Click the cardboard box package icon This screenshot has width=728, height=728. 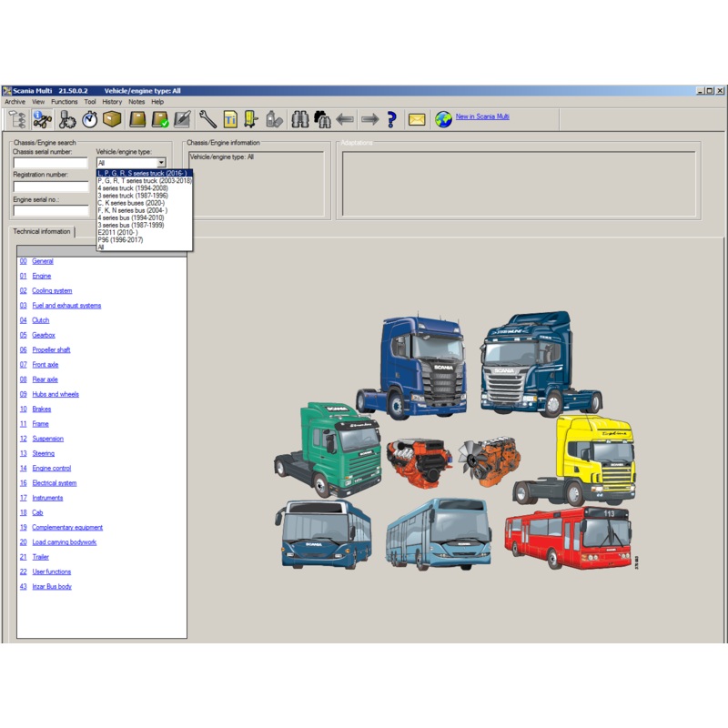point(112,120)
